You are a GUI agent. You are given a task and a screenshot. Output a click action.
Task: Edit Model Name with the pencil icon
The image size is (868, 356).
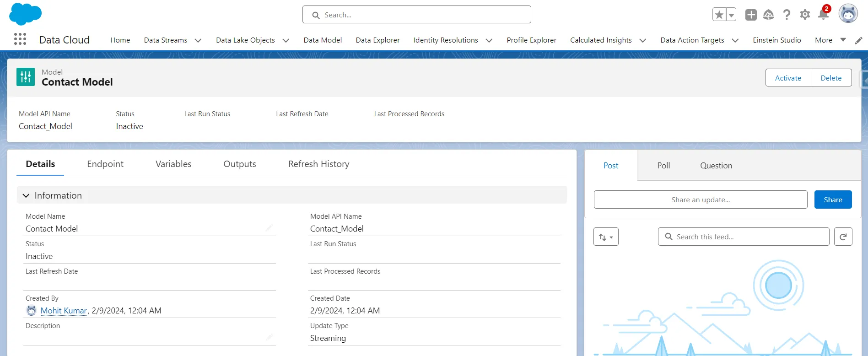(x=269, y=228)
